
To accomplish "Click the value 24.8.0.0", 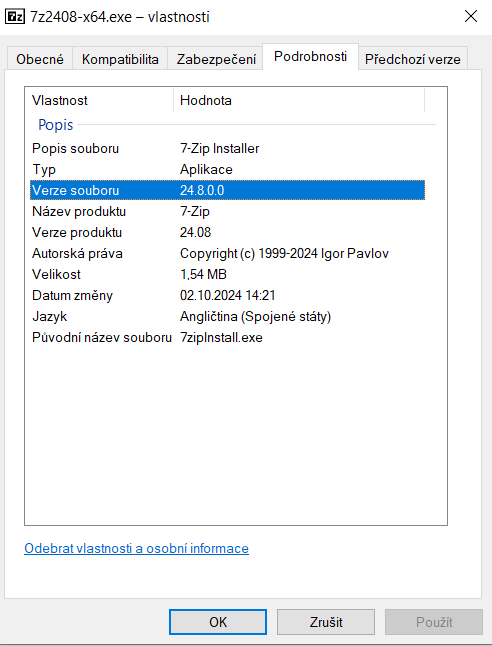I will pos(202,190).
